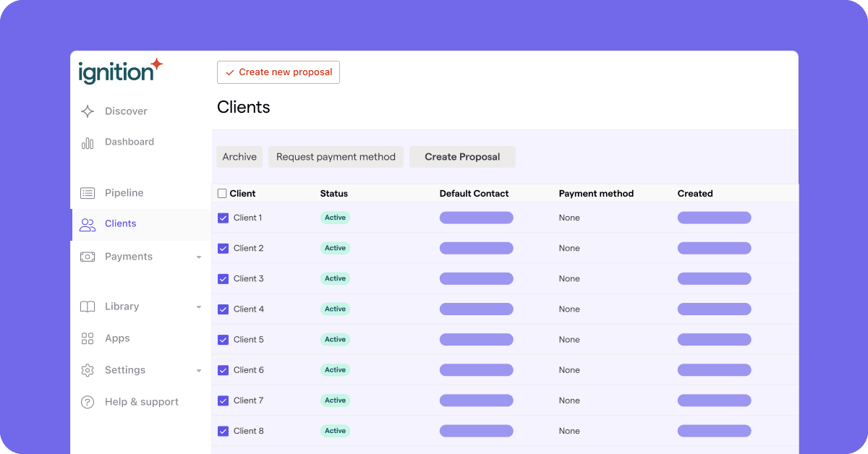Viewport: 868px width, 454px height.
Task: Click the Clients people icon
Action: 87,224
